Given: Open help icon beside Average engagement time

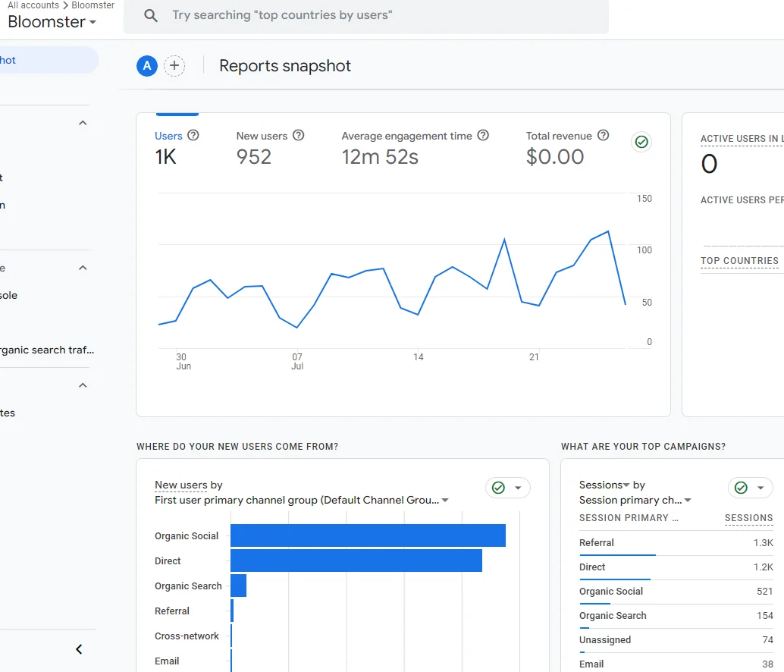Looking at the screenshot, I should [x=483, y=136].
